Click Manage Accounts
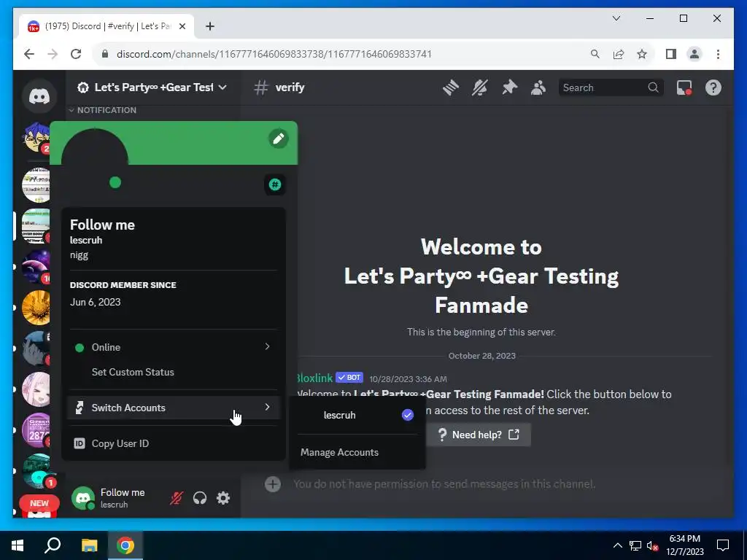 (x=339, y=452)
